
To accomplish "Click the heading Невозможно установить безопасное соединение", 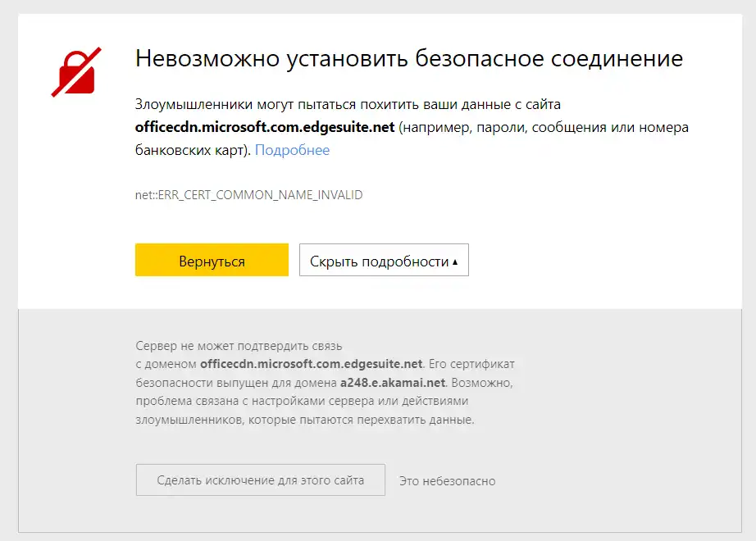I will click(409, 59).
